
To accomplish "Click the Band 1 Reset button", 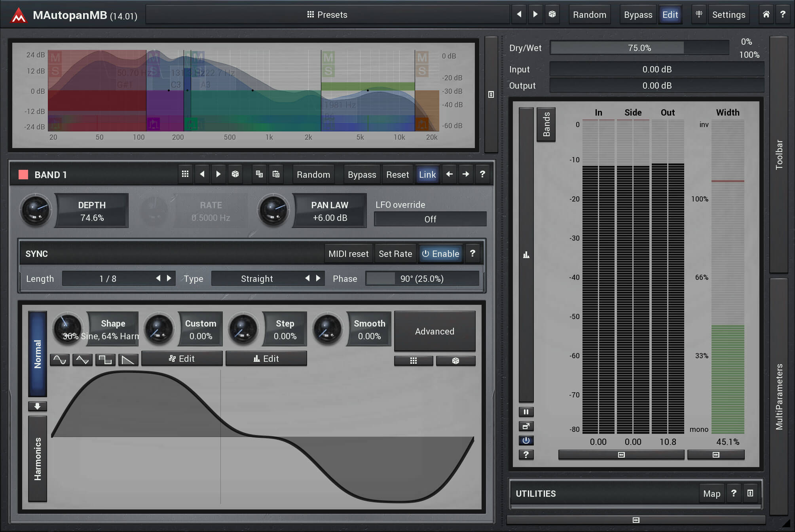I will pos(397,175).
